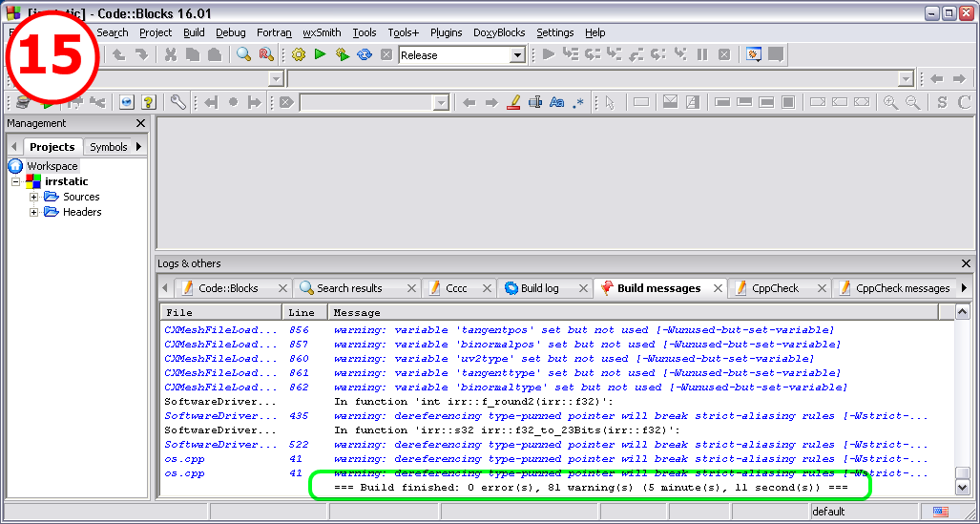Screen dimensions: 980x524
Task: Click the zoom out magnifier icon
Action: point(913,102)
